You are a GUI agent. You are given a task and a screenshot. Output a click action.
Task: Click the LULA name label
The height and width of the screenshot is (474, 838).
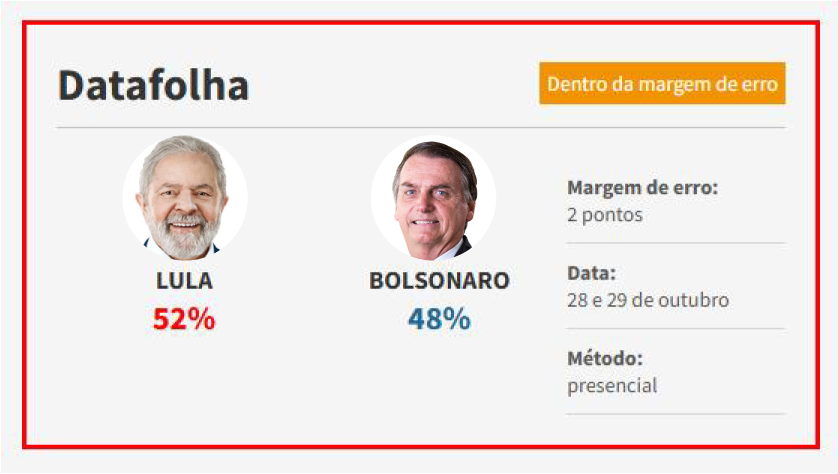click(185, 282)
